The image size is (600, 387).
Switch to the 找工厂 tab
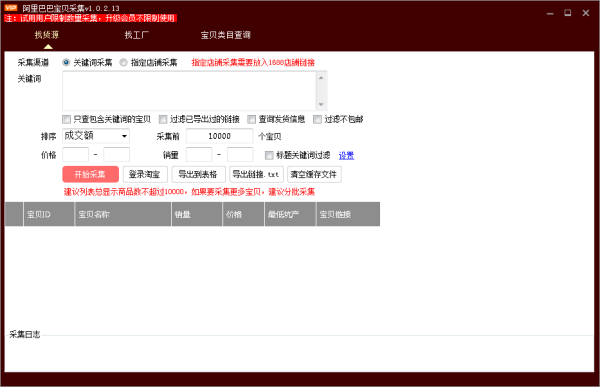(137, 35)
